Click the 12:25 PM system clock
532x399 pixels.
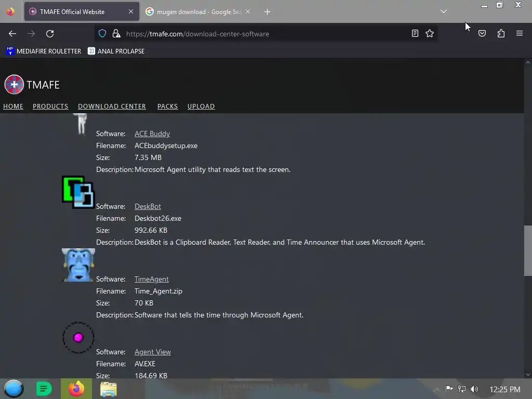[505, 389]
